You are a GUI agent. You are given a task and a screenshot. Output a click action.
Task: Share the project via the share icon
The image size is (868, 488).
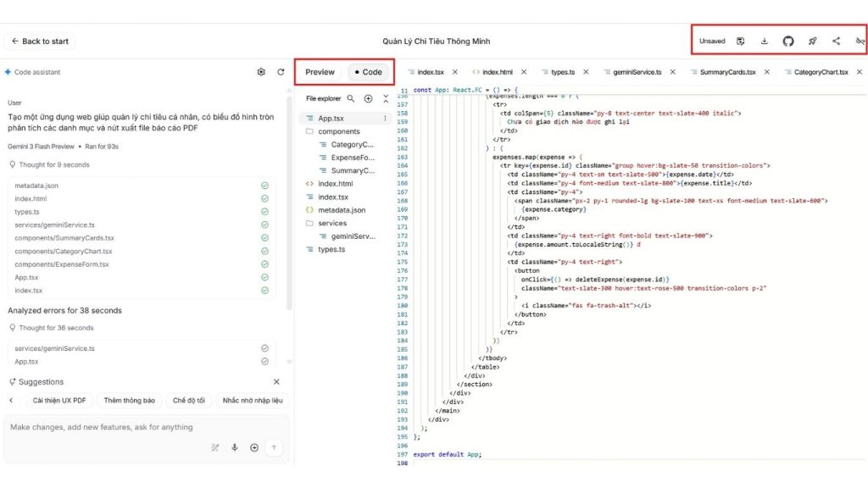[x=836, y=41]
